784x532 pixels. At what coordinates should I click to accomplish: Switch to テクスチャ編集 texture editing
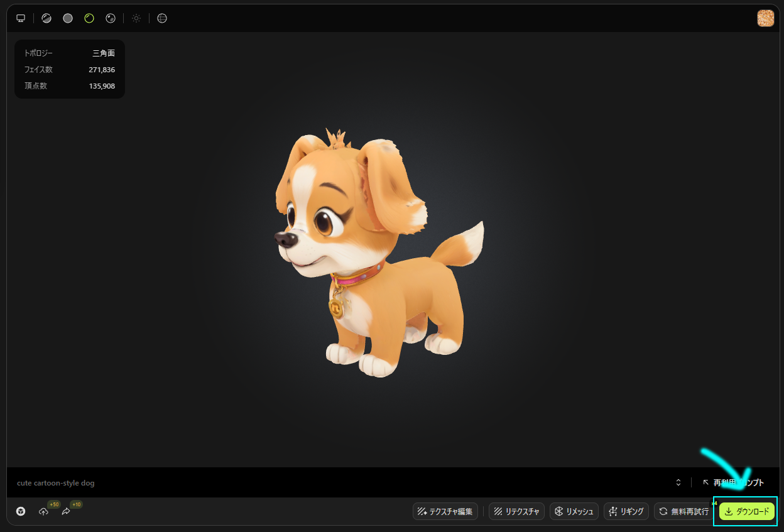[445, 511]
